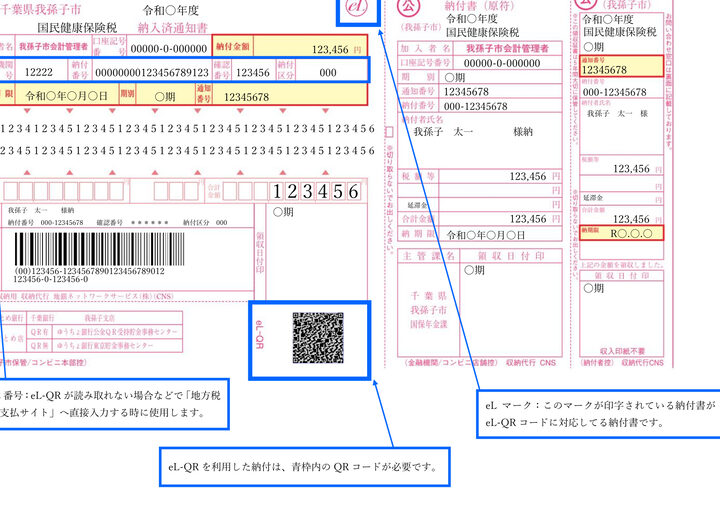720x509 pixels.
Task: Click the eL mark logo at top
Action: tap(357, 6)
